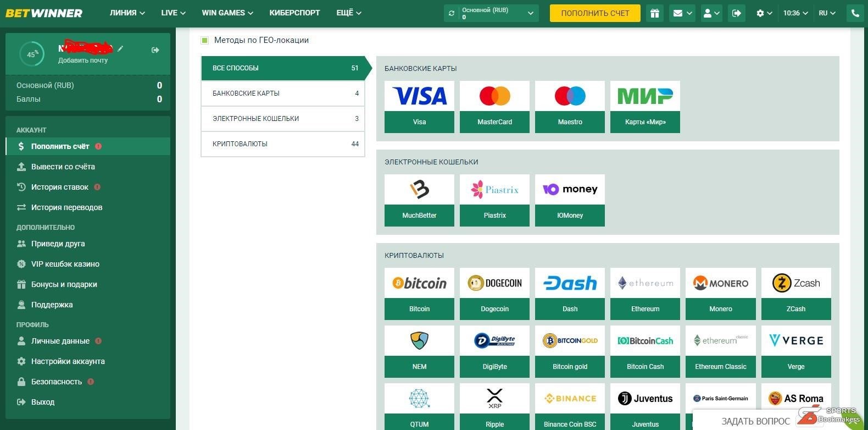Screen dimensions: 868x430
Task: Open Безопасность in sidebar
Action: [88, 382]
